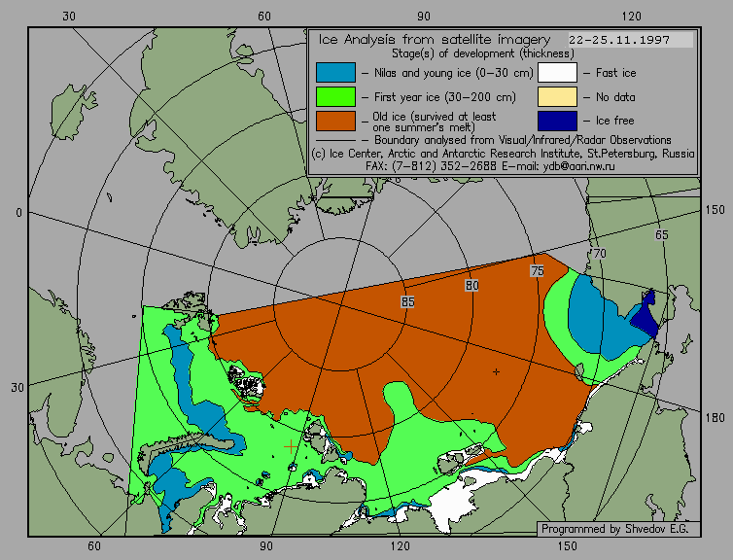The height and width of the screenshot is (560, 733).
Task: Click the 85 latitude label on map
Action: [x=407, y=302]
